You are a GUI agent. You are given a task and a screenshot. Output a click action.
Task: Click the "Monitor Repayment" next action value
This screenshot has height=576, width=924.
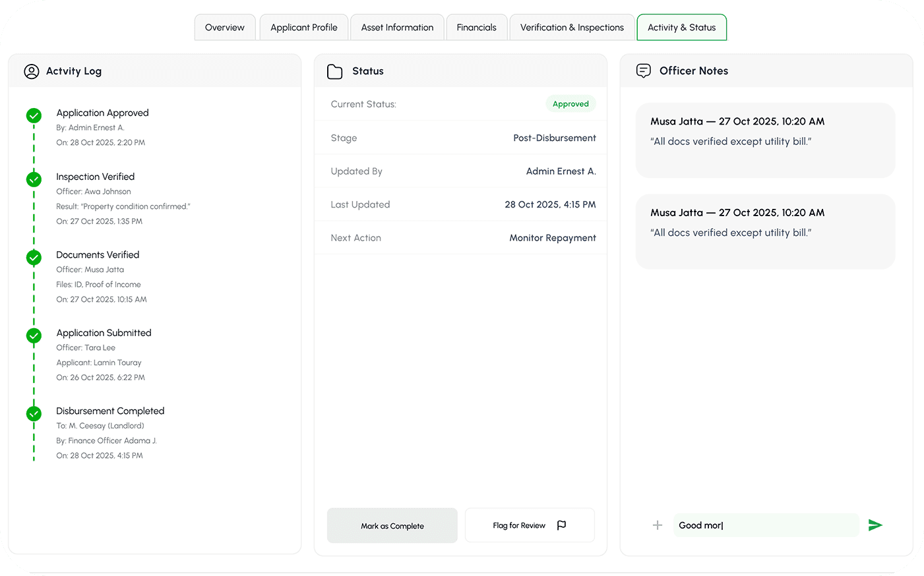(553, 238)
